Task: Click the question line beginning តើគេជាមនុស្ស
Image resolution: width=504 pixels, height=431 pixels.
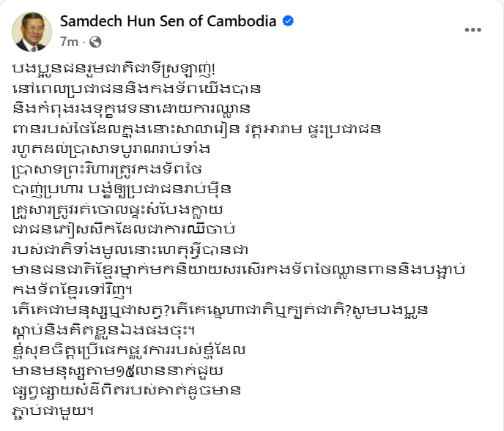Action: tap(220, 310)
